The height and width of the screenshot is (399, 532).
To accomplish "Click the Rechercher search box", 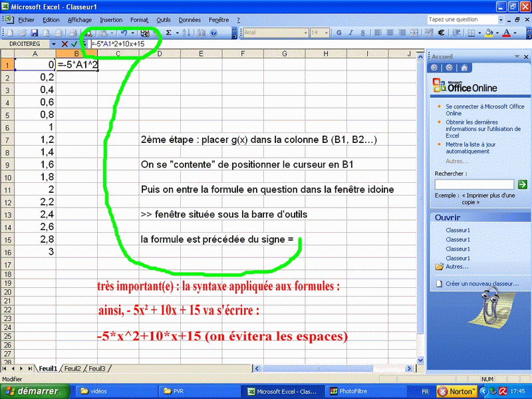I will (x=474, y=184).
